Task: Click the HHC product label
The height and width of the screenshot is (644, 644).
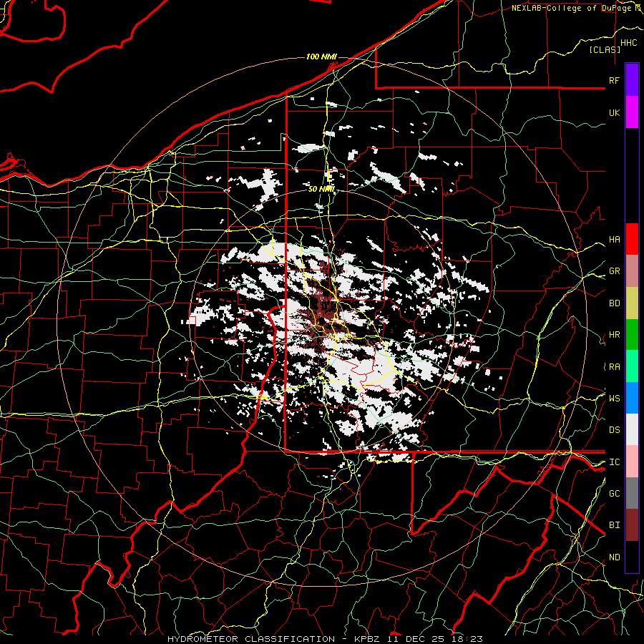Action: pyautogui.click(x=628, y=43)
